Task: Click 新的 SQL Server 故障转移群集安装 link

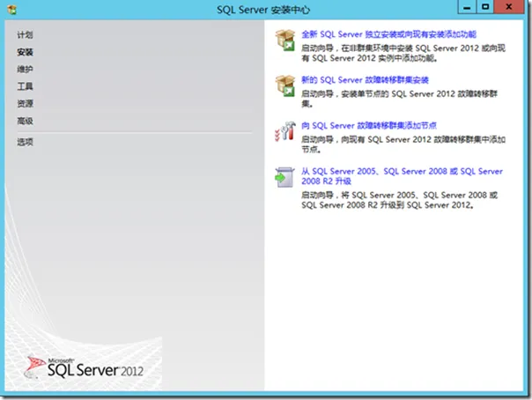Action: coord(365,80)
